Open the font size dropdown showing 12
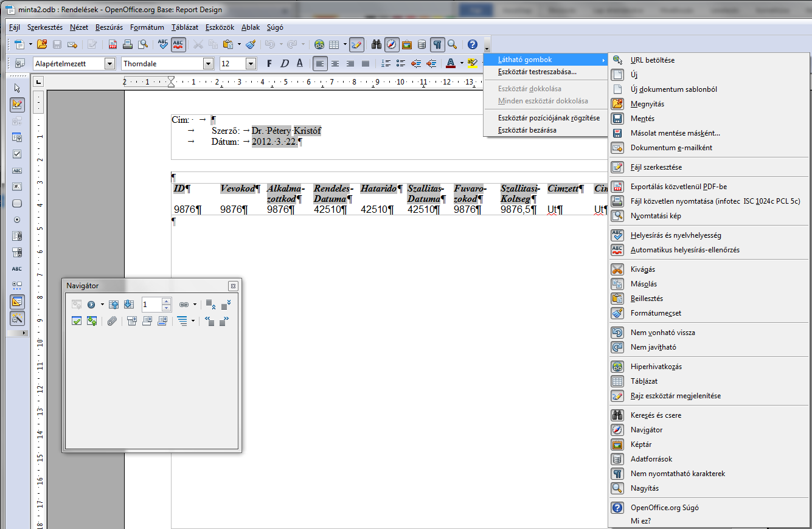Viewport: 812px width, 529px height. pyautogui.click(x=251, y=63)
